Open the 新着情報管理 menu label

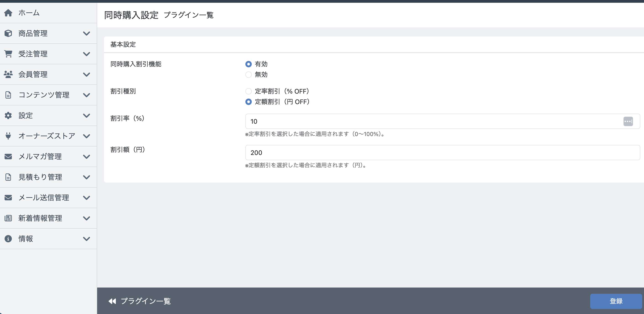(40, 218)
